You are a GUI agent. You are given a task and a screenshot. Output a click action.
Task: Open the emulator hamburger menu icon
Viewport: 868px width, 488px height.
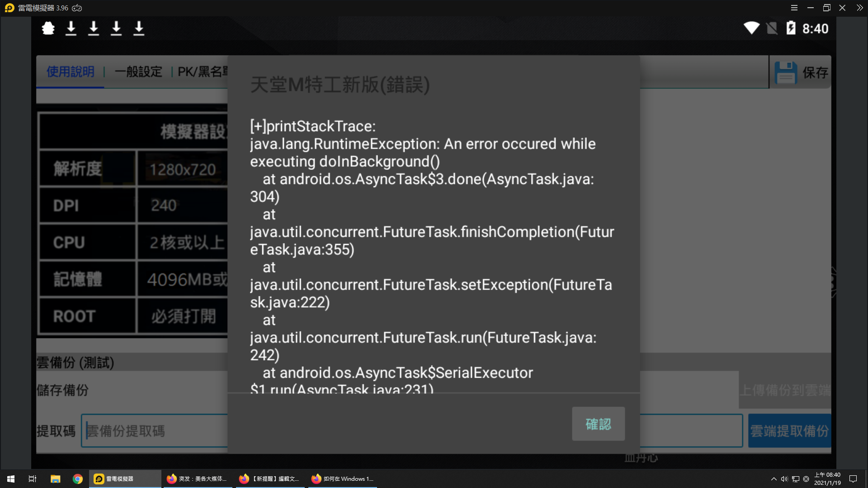(794, 8)
